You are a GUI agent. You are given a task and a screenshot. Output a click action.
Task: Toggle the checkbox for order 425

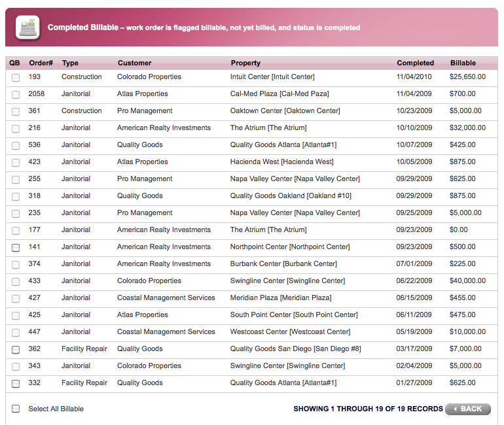[16, 316]
